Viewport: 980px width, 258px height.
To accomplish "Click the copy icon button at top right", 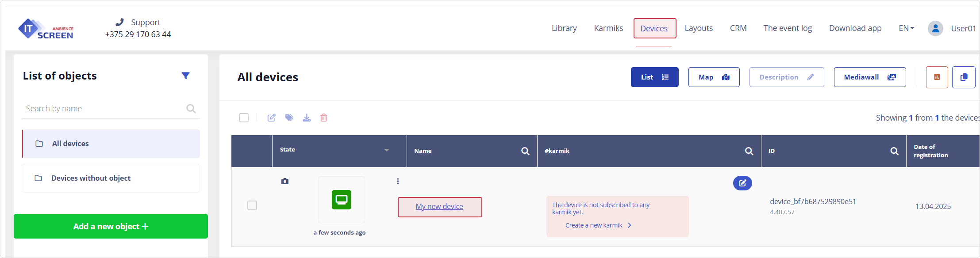I will point(964,77).
